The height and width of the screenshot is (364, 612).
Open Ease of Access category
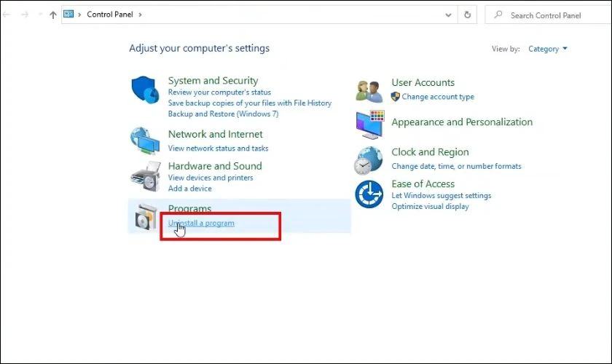(x=423, y=183)
